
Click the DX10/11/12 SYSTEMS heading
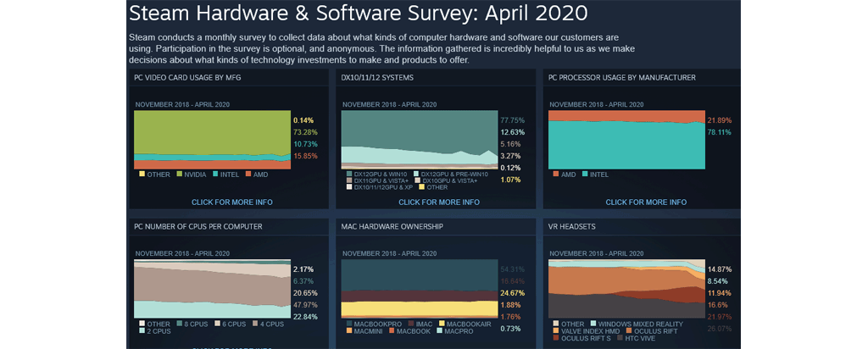pos(377,77)
